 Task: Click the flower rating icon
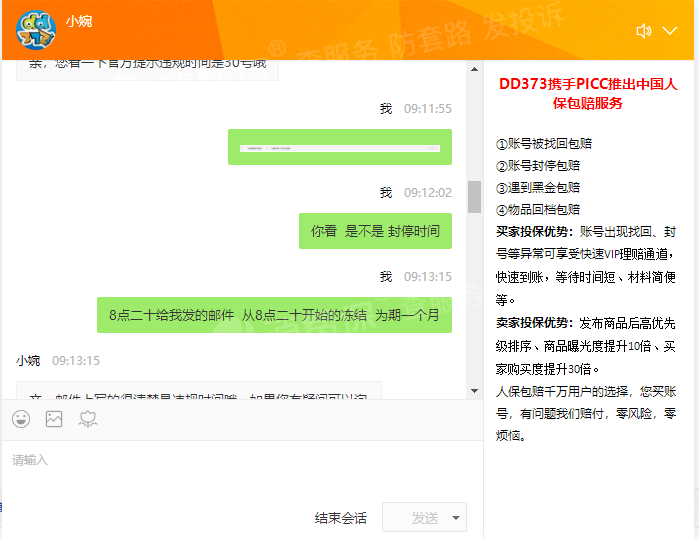[88, 419]
